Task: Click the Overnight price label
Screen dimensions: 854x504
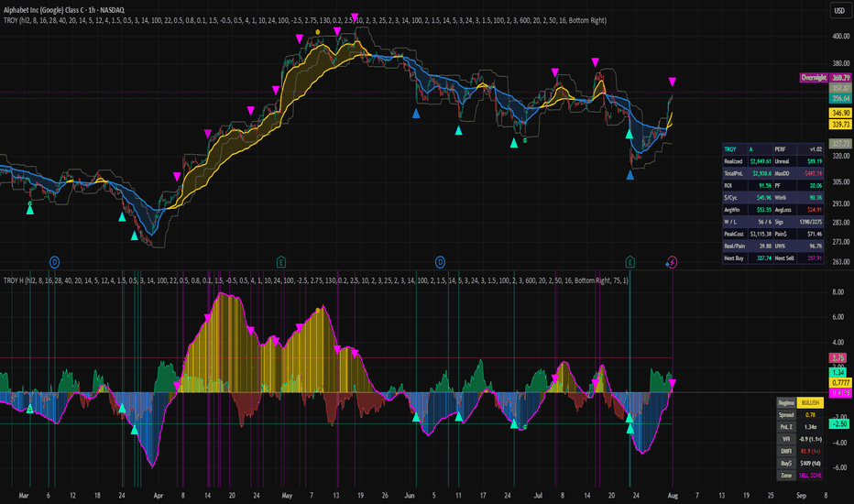Action: click(814, 78)
